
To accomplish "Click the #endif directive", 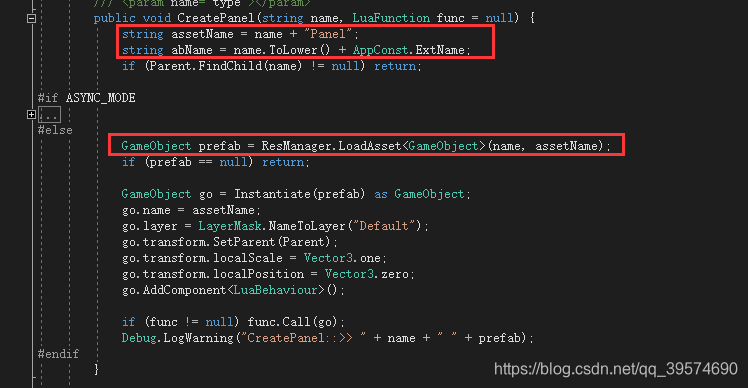I will 58,354.
